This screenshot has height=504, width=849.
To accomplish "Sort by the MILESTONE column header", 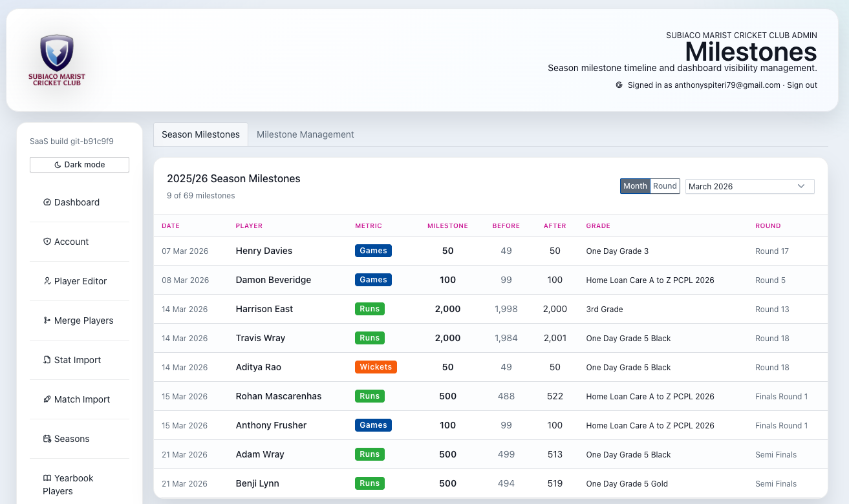I will click(x=447, y=226).
